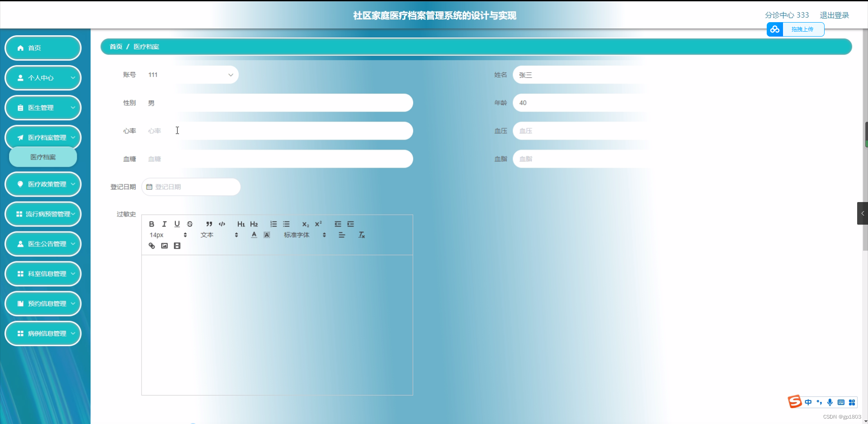Image resolution: width=868 pixels, height=424 pixels.
Task: Toggle Chinese/English input mode
Action: (x=808, y=402)
